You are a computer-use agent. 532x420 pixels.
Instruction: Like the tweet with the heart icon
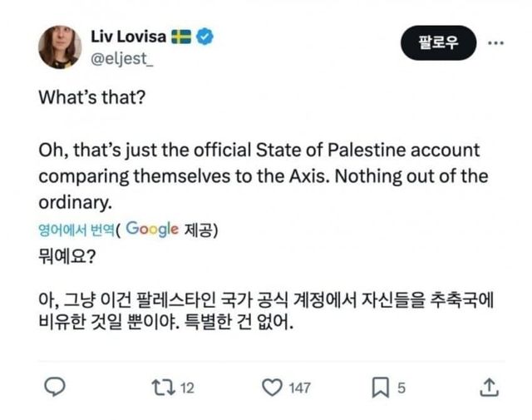tap(272, 387)
